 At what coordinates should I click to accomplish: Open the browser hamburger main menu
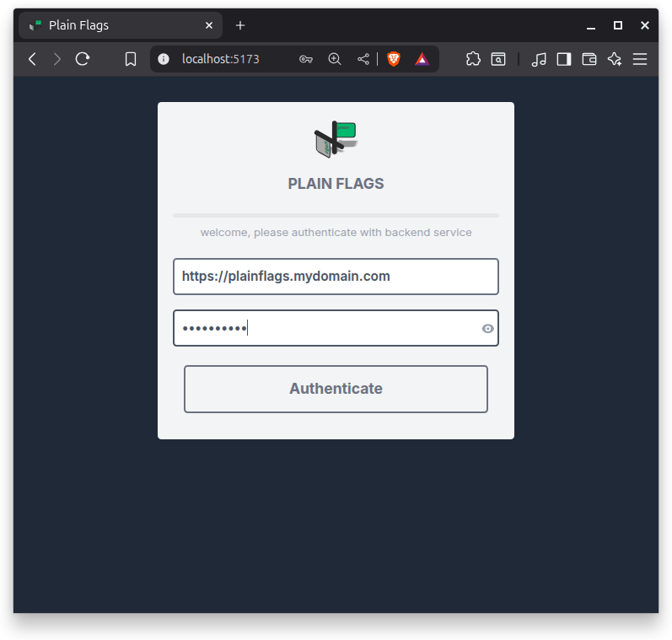640,59
